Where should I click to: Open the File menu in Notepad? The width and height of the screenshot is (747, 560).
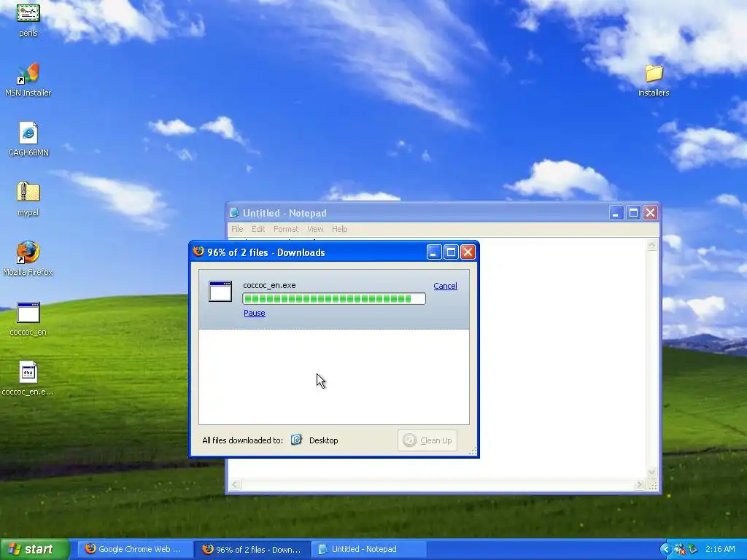[237, 229]
